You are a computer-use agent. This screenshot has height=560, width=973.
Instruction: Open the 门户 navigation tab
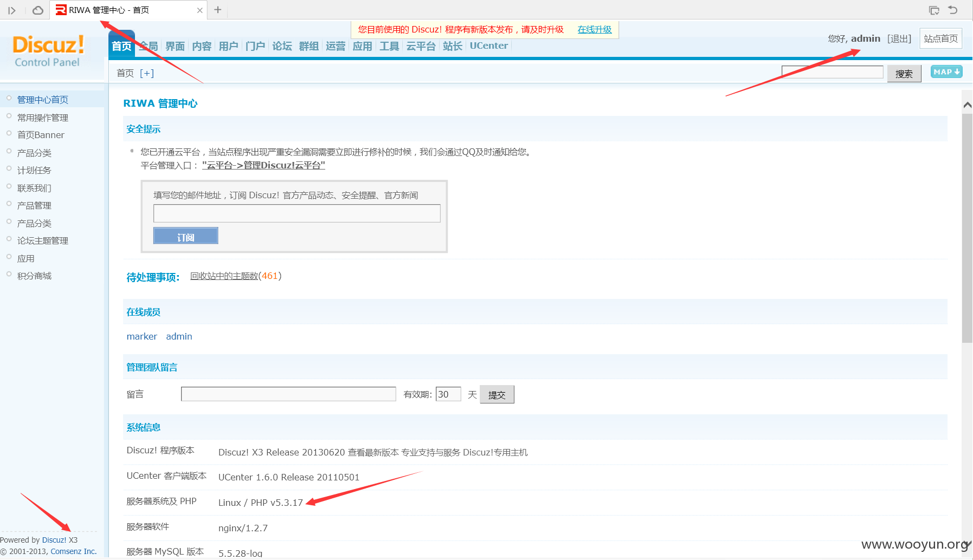pyautogui.click(x=255, y=46)
